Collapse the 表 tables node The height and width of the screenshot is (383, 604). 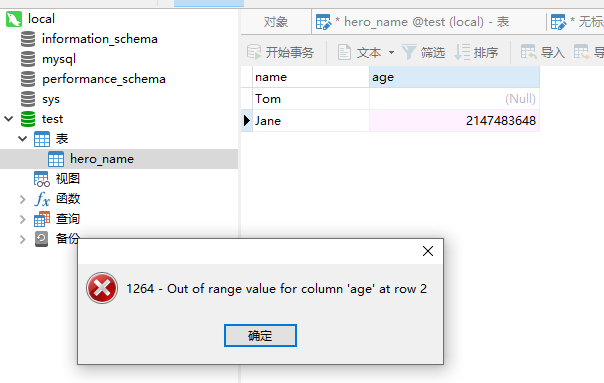click(x=23, y=139)
